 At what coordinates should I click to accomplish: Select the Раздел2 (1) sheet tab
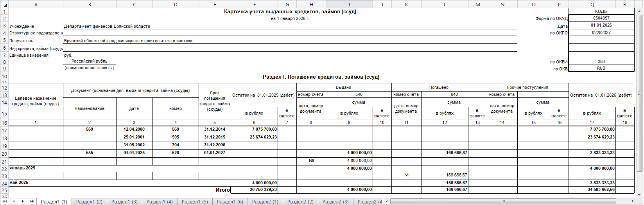(x=265, y=202)
